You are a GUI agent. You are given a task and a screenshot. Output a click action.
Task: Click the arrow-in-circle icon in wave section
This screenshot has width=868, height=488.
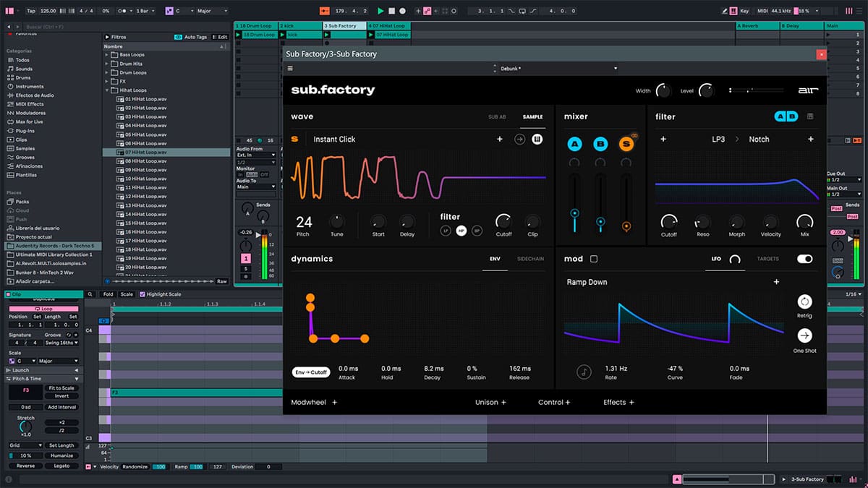[519, 139]
